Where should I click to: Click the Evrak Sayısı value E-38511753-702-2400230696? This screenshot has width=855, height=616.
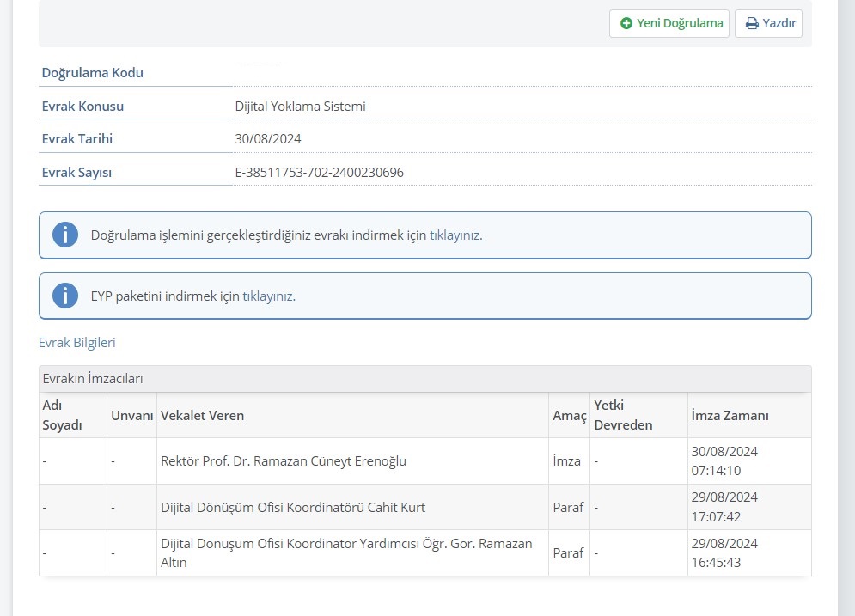320,173
